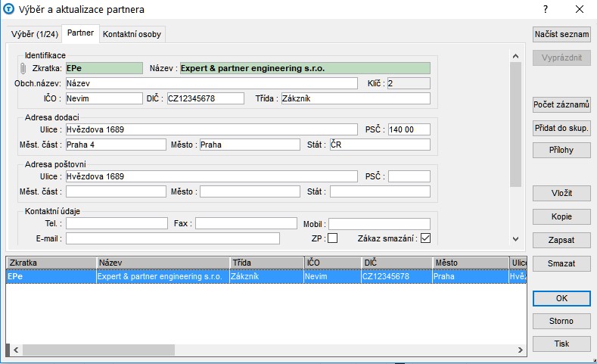This screenshot has height=364, width=597.
Task: Click the Kopie button
Action: [x=561, y=216]
